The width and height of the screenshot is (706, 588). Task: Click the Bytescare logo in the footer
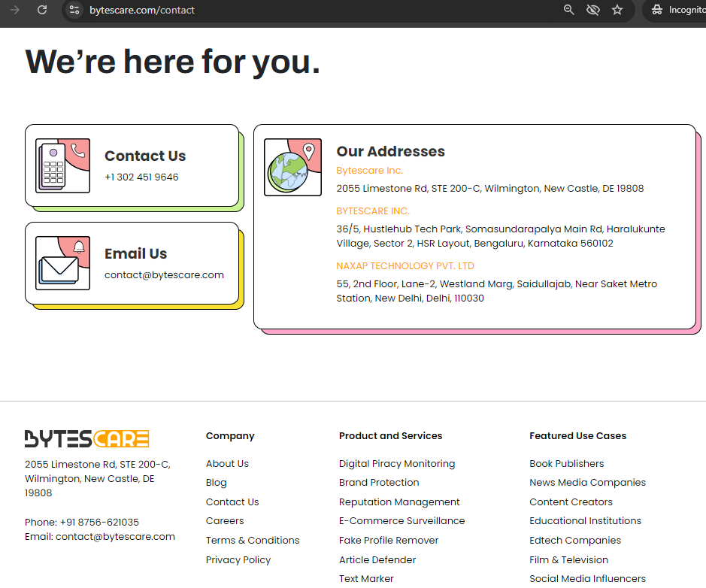point(87,438)
